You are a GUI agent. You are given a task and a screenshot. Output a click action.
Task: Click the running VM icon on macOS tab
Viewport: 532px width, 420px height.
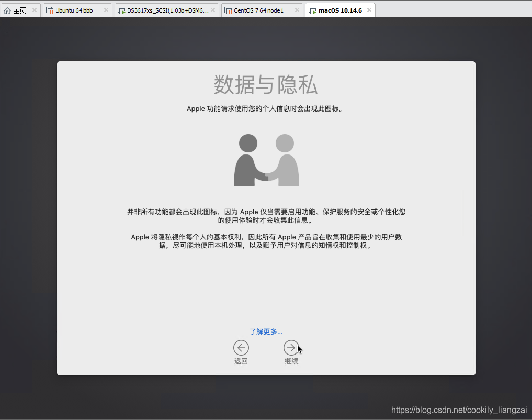point(312,11)
